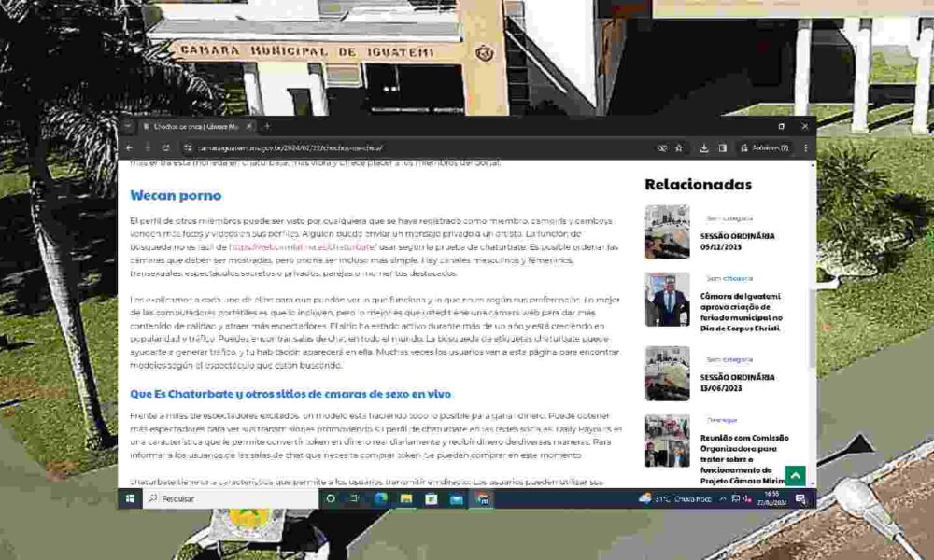Click the 'Relacionadas' sidebar heading
The height and width of the screenshot is (560, 934).
(x=698, y=185)
